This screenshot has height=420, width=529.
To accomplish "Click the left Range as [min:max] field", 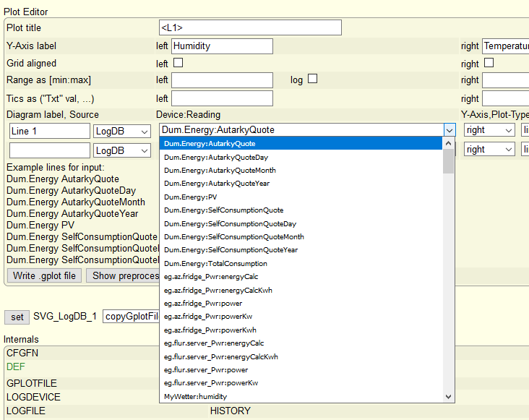I will (x=222, y=80).
